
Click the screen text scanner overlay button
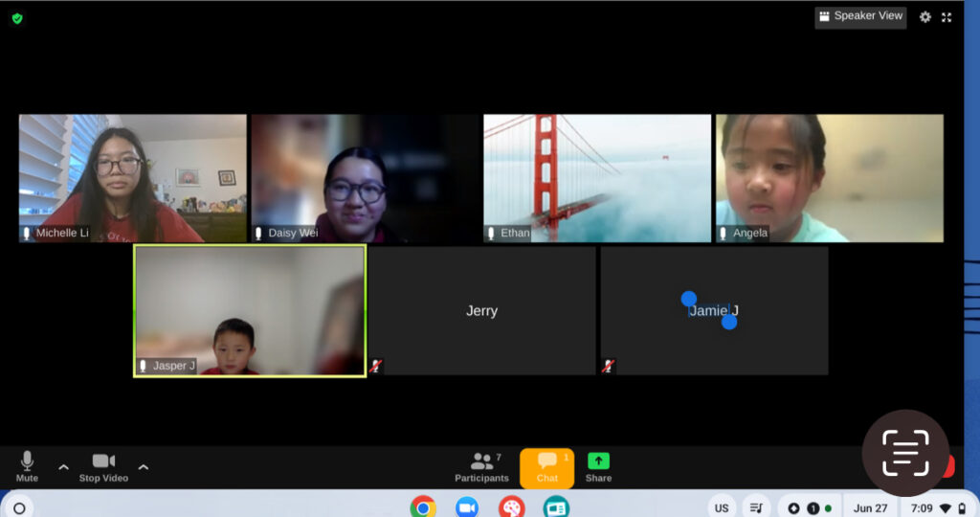click(x=905, y=453)
